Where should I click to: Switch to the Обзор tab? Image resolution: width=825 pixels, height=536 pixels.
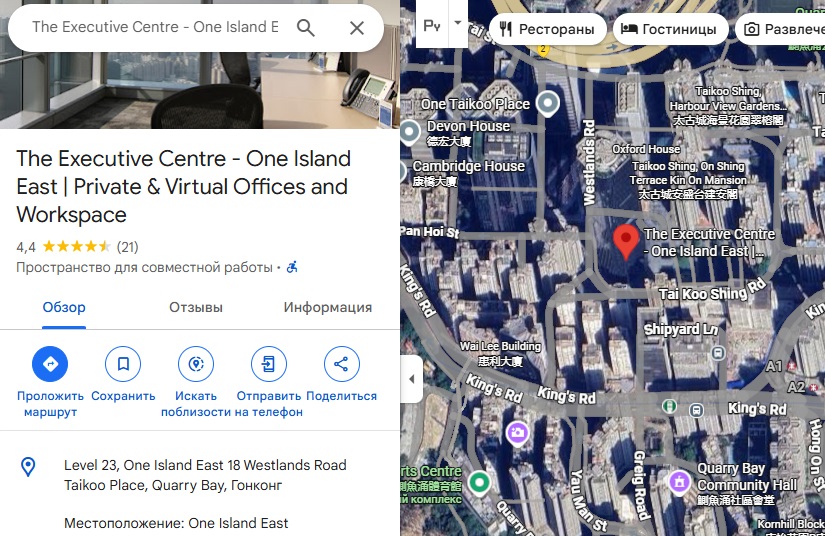(64, 307)
